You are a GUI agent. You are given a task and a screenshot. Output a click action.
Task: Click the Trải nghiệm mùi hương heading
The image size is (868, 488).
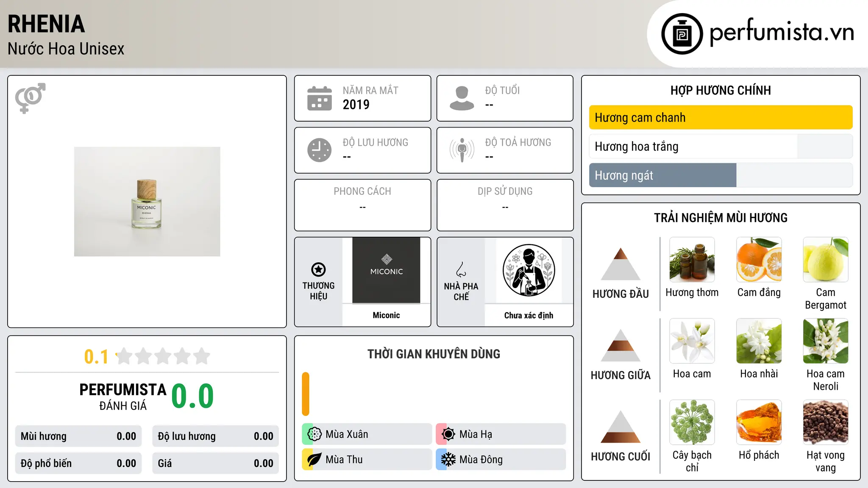click(721, 218)
